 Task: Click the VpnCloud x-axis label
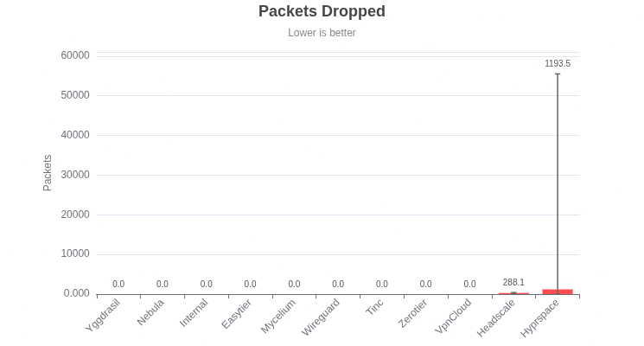coord(454,316)
